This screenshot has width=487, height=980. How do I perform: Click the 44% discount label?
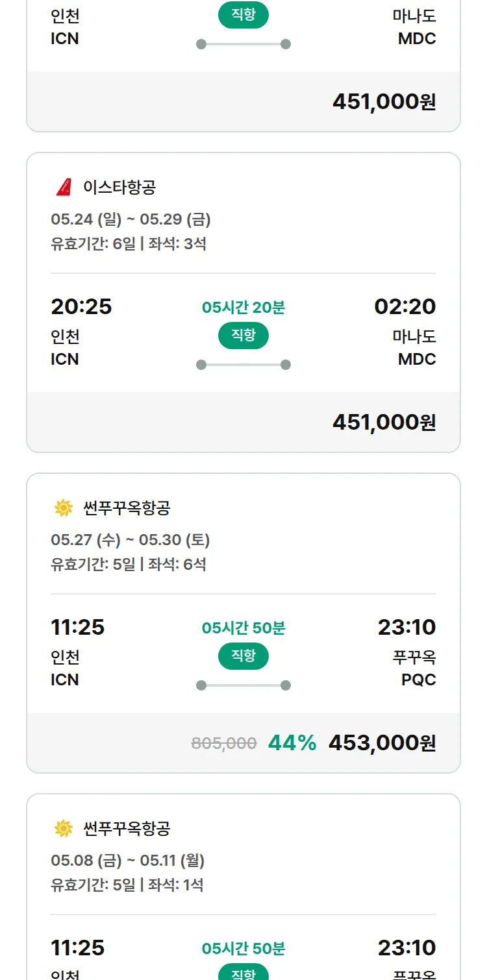292,743
